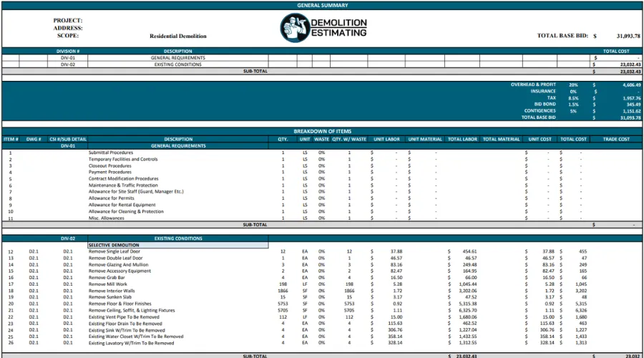Click the TOTAL MATERIAL column header
This screenshot has height=358, width=644.
coord(501,140)
